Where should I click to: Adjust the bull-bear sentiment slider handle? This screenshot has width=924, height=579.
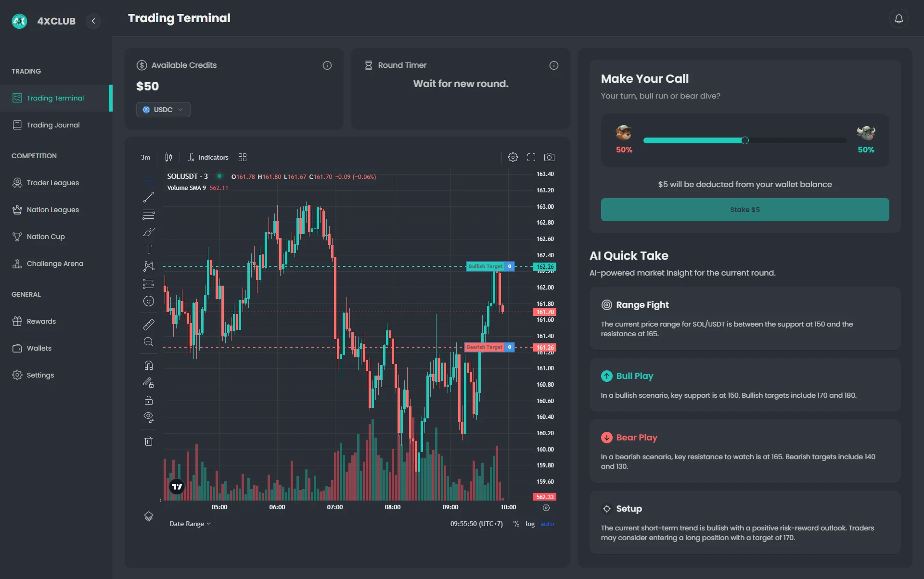(x=745, y=140)
